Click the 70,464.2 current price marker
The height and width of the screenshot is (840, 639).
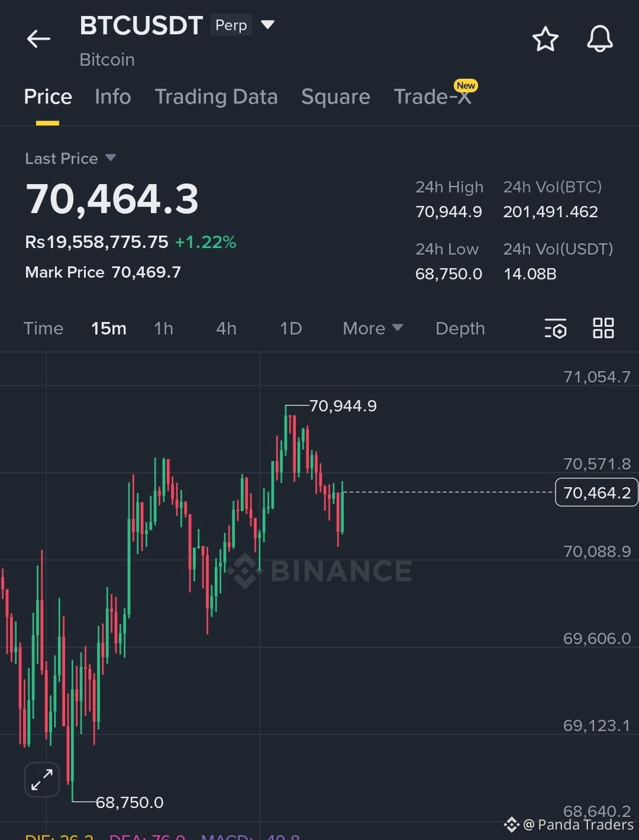[x=596, y=493]
